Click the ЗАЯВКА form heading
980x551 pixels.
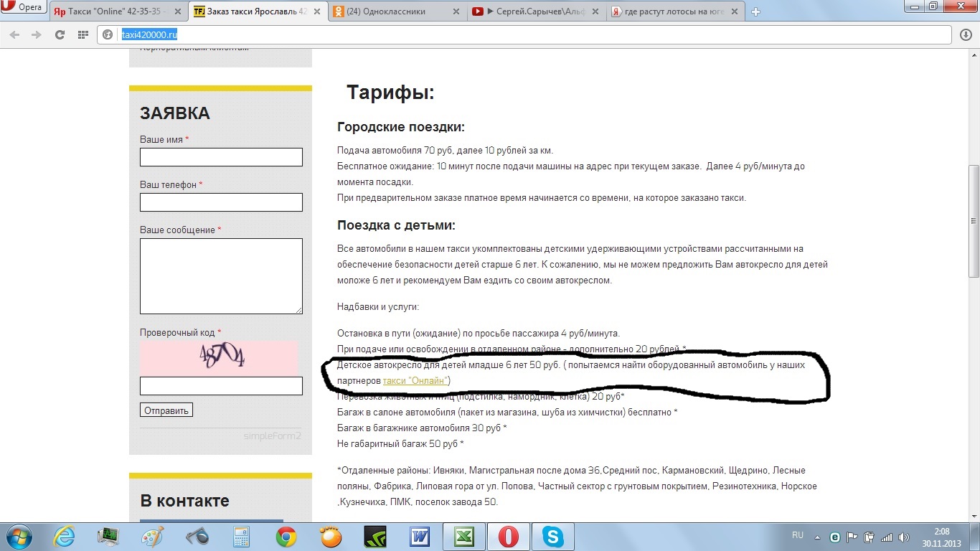tap(175, 113)
